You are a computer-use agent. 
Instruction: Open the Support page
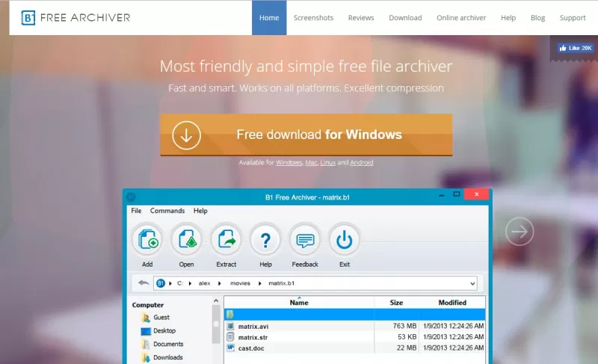pyautogui.click(x=573, y=17)
